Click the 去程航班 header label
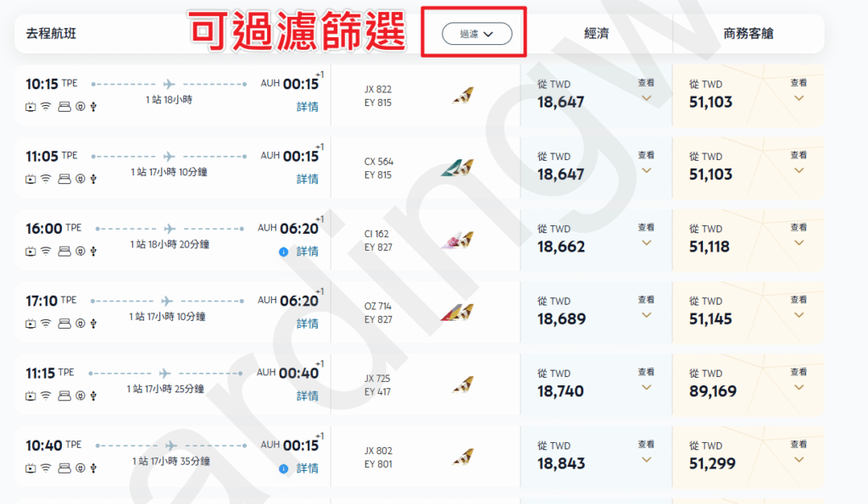 point(51,33)
